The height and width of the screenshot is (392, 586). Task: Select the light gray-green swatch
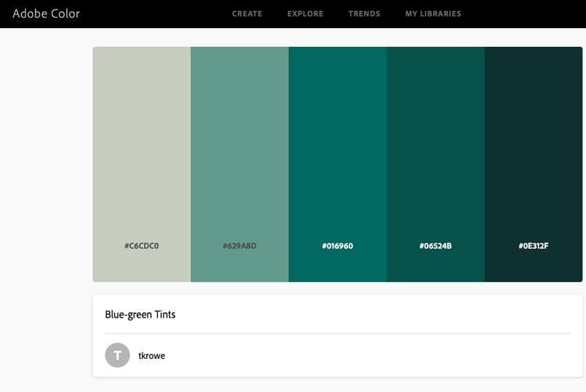141,138
